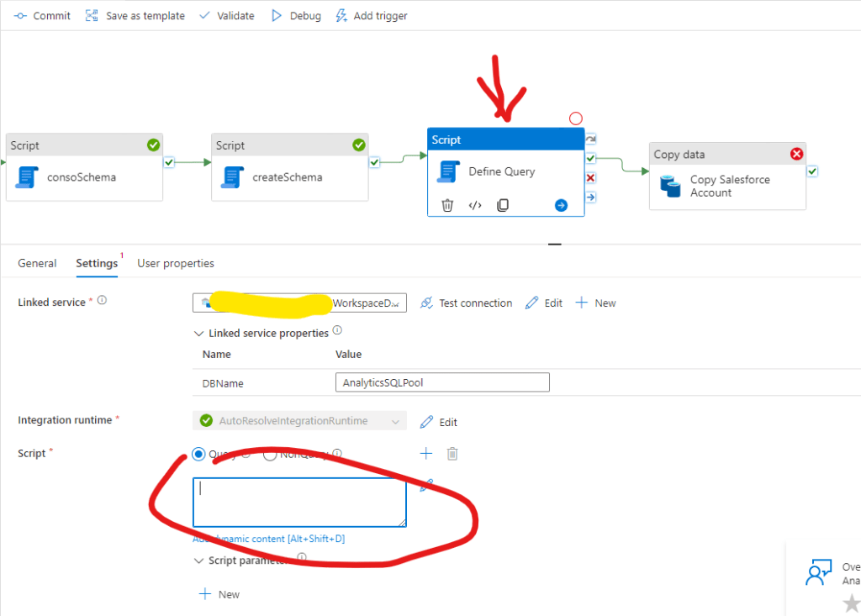Switch to the General tab
861x616 pixels.
tap(37, 263)
